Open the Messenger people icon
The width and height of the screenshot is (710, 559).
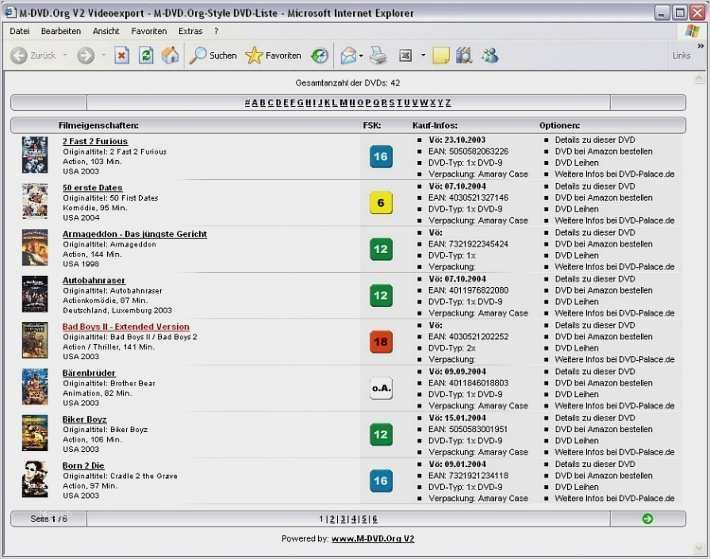pos(490,56)
